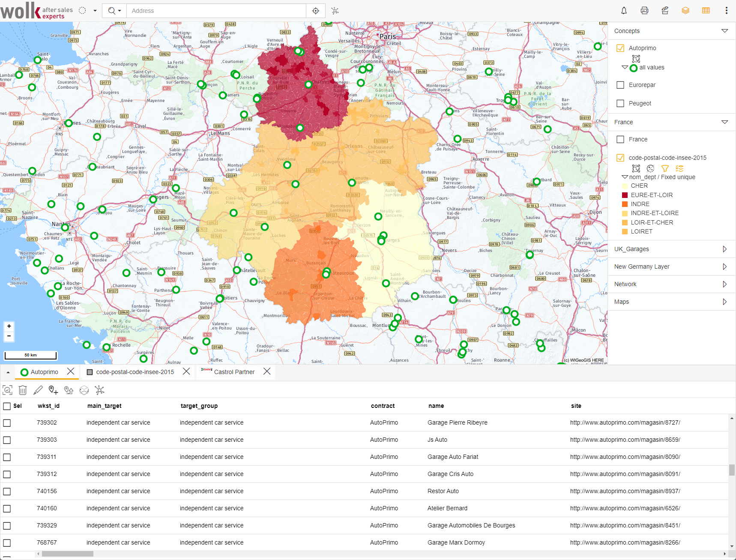The height and width of the screenshot is (560, 736).
Task: Collapse the Concepts section
Action: click(x=724, y=31)
